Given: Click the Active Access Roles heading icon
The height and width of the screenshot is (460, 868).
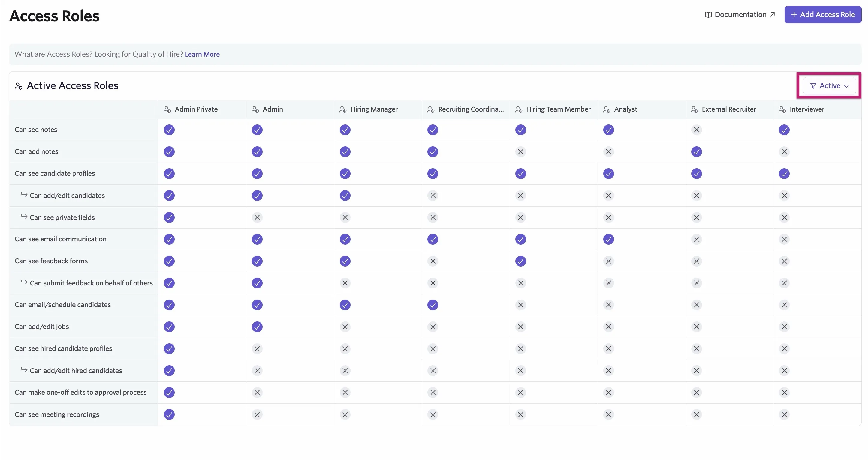Looking at the screenshot, I should [x=19, y=86].
